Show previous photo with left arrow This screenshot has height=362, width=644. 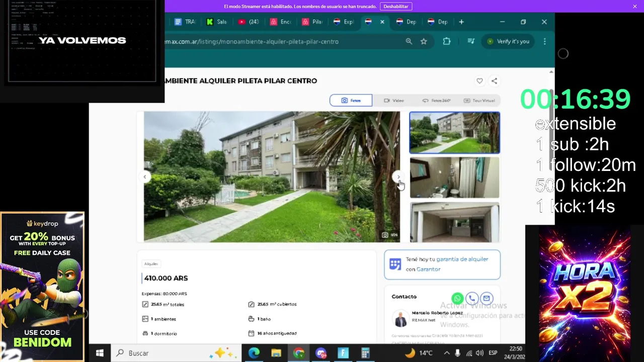coord(145,176)
